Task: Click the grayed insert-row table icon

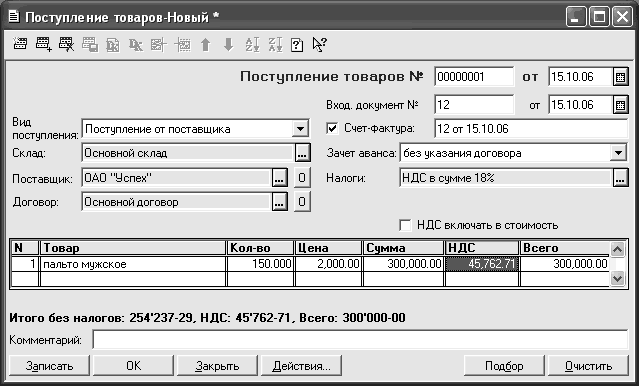Action: (x=182, y=44)
